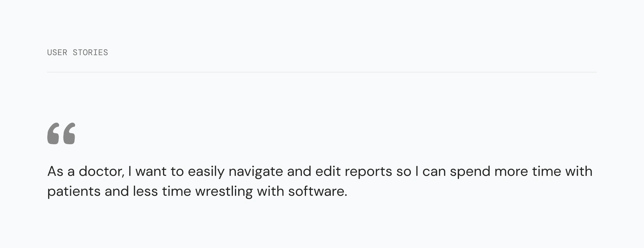
Task: Click the word "doctor" in the quote
Action: point(102,171)
